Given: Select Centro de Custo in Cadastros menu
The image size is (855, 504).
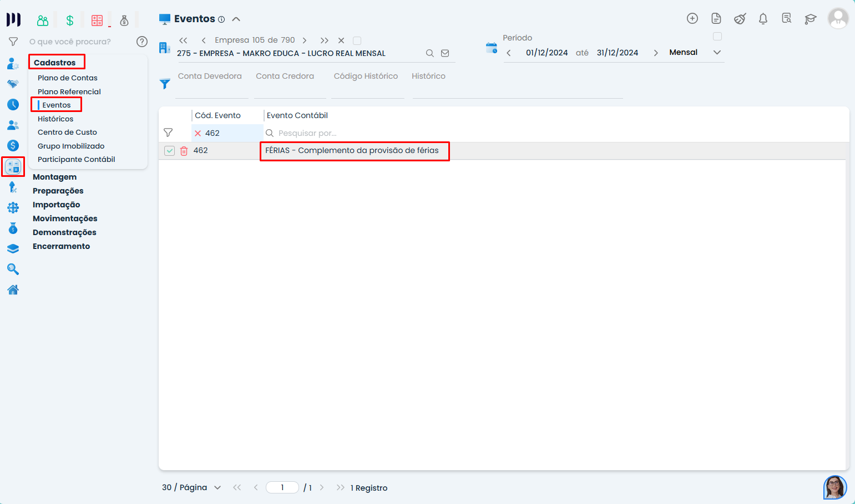Looking at the screenshot, I should (x=67, y=132).
